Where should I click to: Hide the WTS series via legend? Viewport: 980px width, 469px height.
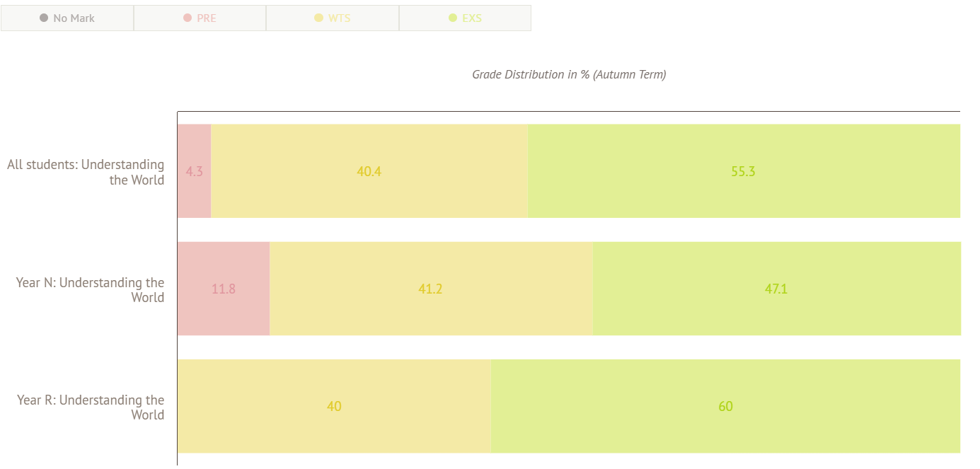333,18
